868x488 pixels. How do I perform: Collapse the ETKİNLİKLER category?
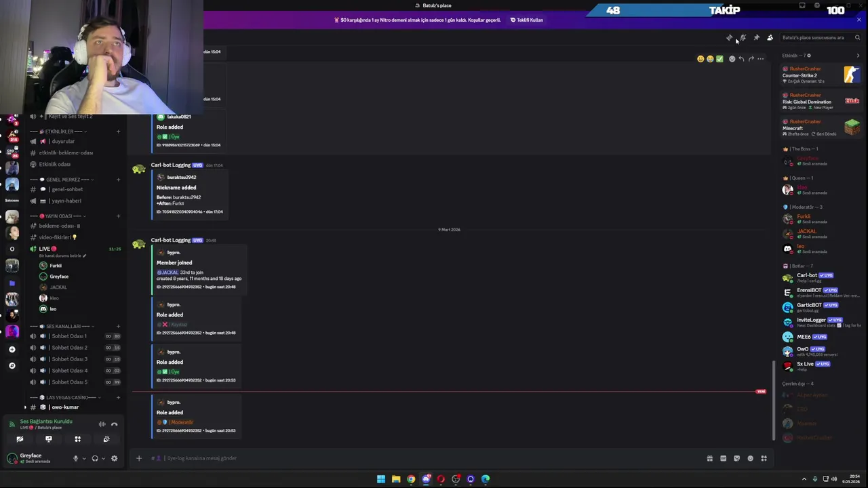[60, 131]
